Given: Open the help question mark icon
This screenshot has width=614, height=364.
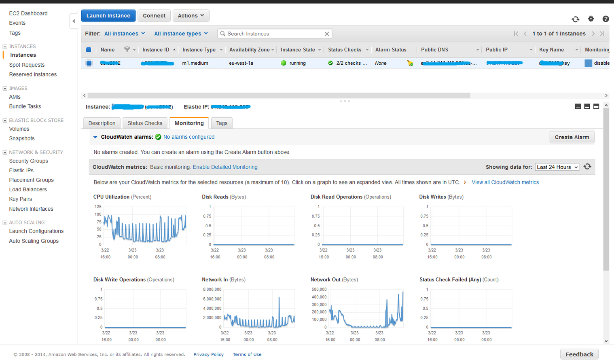Looking at the screenshot, I should 606,19.
